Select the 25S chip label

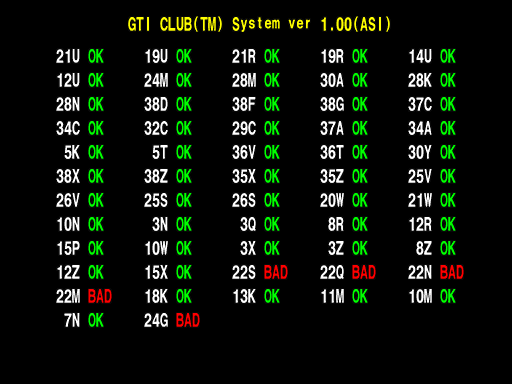click(x=156, y=200)
